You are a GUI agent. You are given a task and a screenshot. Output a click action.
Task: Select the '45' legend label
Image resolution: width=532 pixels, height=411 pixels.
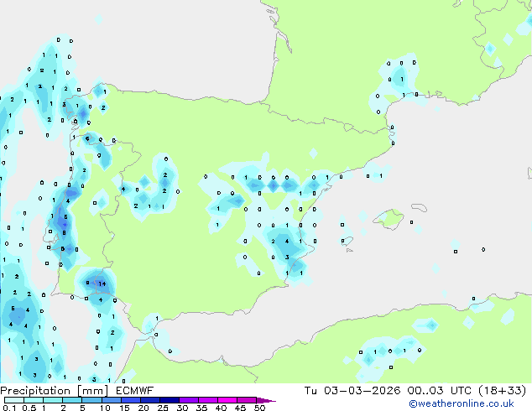tap(240, 408)
